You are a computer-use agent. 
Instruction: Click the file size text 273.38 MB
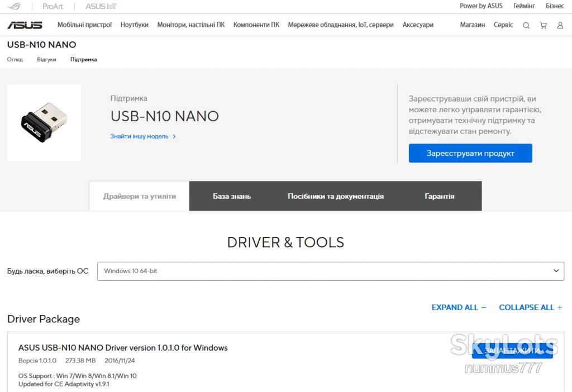coord(80,361)
